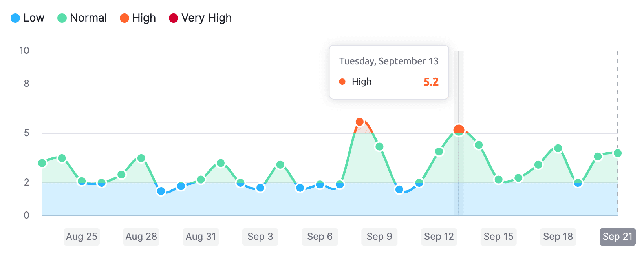Select the highlighted Sep 21 date label
The width and height of the screenshot is (644, 255).
(618, 237)
